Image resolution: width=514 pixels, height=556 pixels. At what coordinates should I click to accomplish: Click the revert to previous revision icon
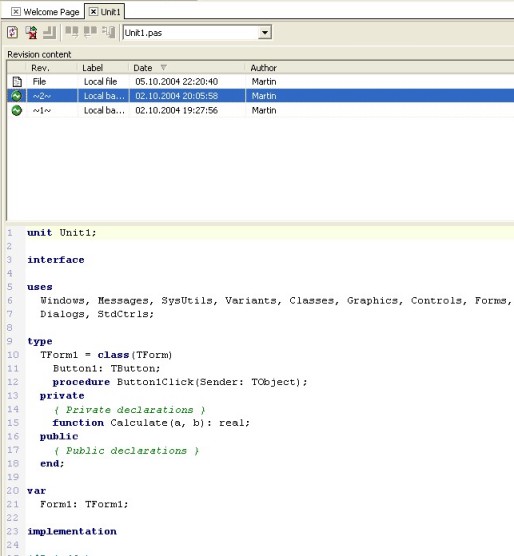click(x=31, y=32)
